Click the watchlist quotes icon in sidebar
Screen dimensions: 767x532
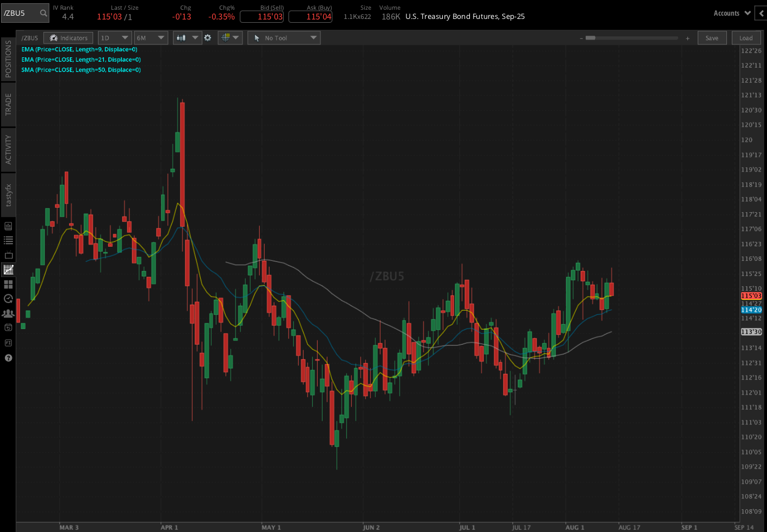pyautogui.click(x=8, y=240)
